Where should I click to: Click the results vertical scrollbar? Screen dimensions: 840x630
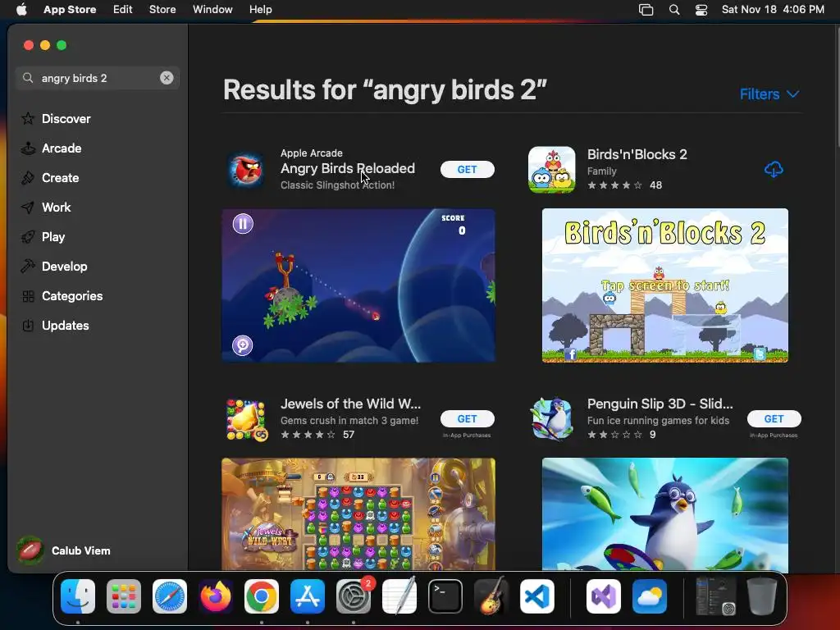[x=837, y=85]
